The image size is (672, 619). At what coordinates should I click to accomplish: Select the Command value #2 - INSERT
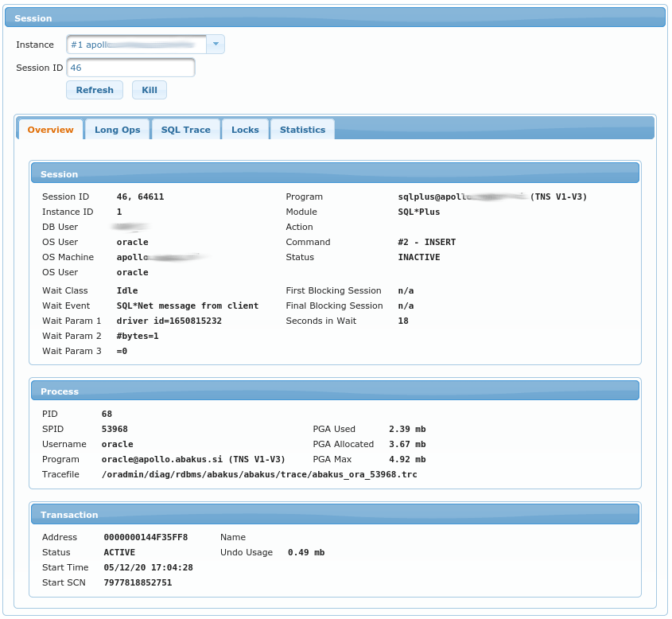(426, 242)
